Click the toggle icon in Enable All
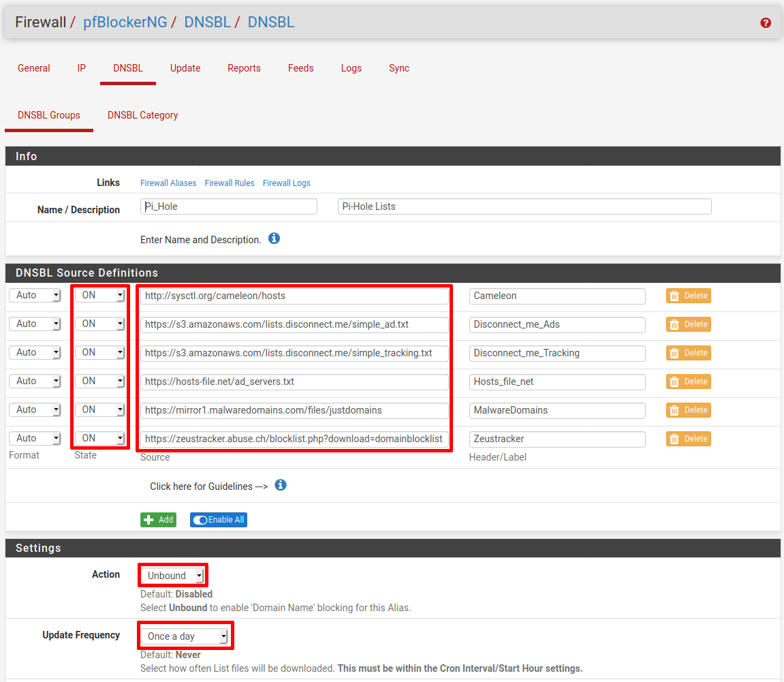784x682 pixels. (200, 520)
